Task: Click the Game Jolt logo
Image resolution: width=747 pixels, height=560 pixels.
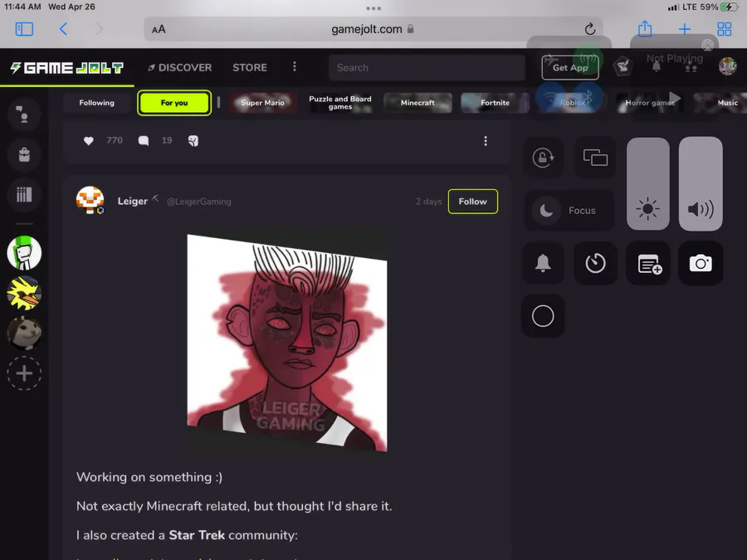Action: 67,68
